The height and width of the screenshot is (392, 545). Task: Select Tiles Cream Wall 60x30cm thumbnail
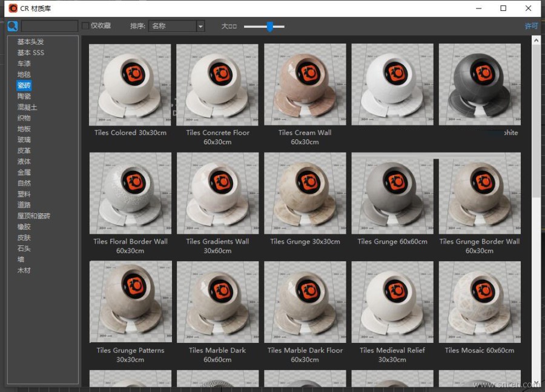click(305, 85)
